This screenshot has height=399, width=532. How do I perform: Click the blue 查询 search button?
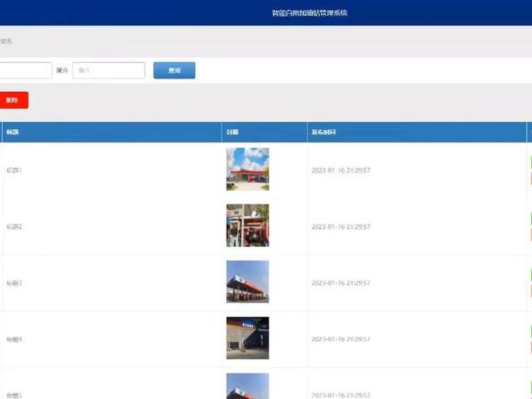[x=174, y=70]
